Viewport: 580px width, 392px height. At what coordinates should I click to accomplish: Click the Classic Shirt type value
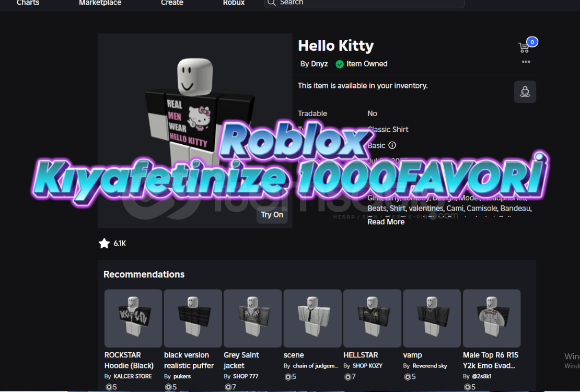[x=388, y=130]
